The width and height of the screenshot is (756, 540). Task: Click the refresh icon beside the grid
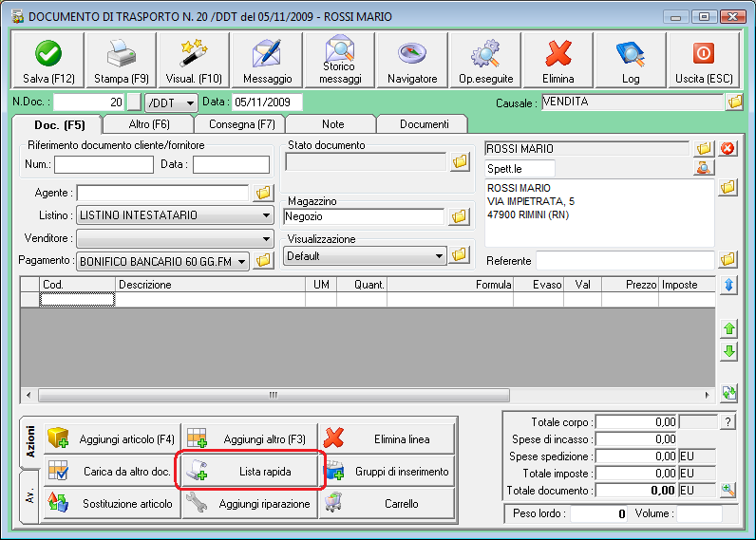(729, 393)
